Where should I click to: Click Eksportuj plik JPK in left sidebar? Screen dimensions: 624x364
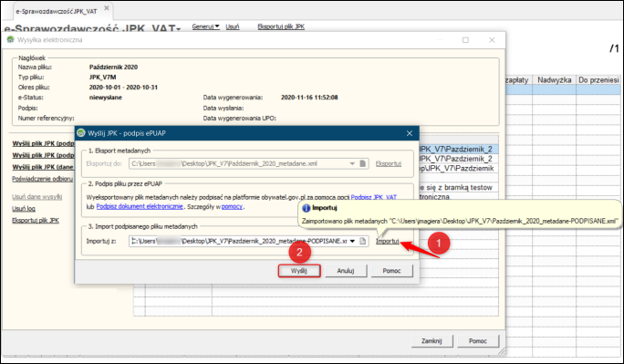[x=36, y=221]
